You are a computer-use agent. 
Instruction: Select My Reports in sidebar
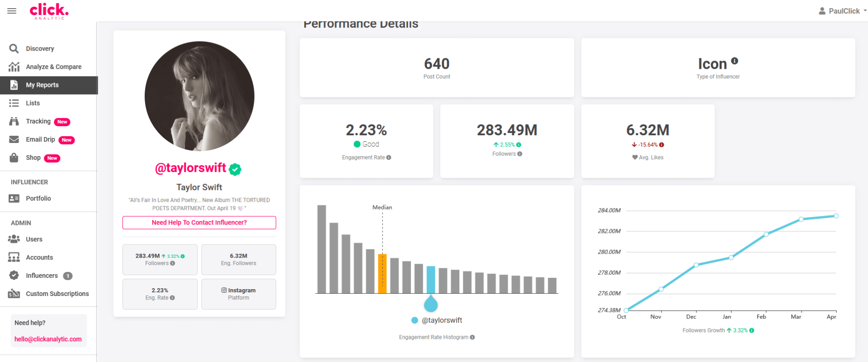(x=49, y=85)
